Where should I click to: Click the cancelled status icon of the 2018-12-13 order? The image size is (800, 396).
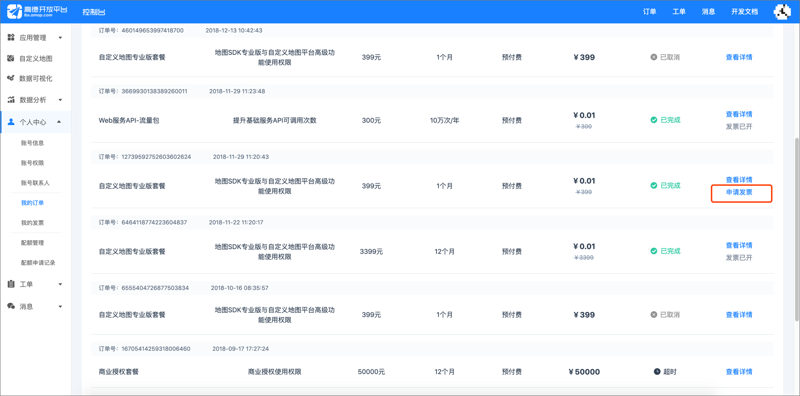pos(654,57)
